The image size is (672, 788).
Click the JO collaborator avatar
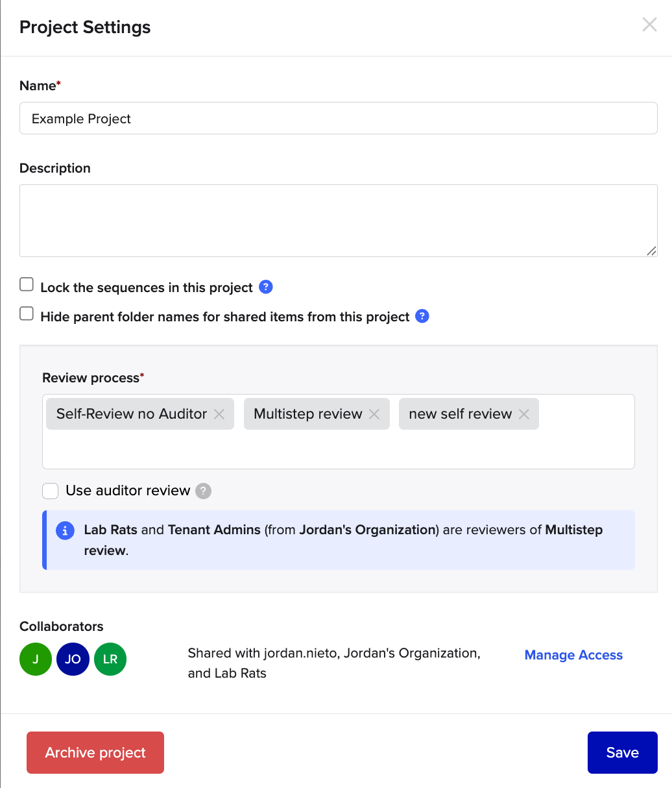[x=73, y=659]
